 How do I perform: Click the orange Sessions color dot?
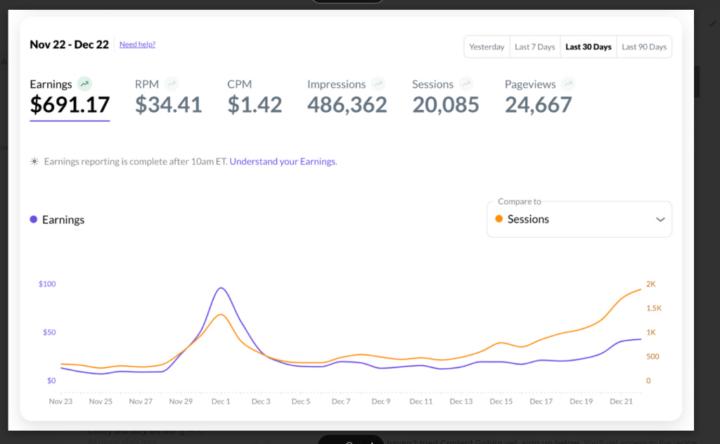500,219
